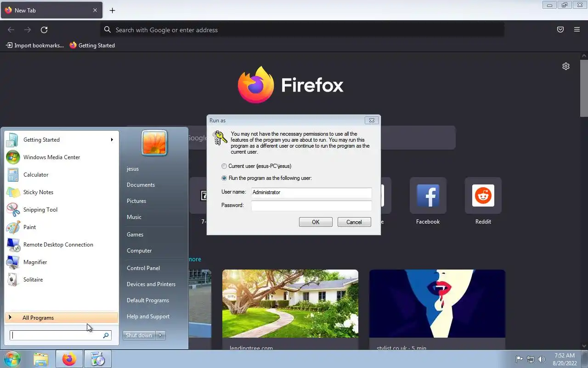Open Getting Started bookmark

coord(92,46)
